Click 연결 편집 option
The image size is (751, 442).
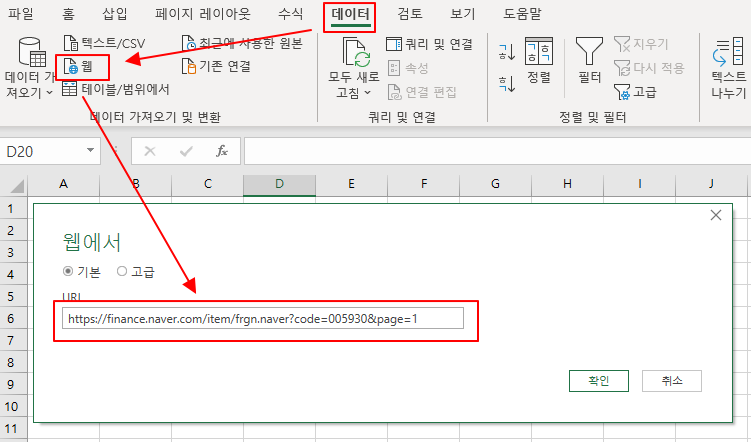422,92
